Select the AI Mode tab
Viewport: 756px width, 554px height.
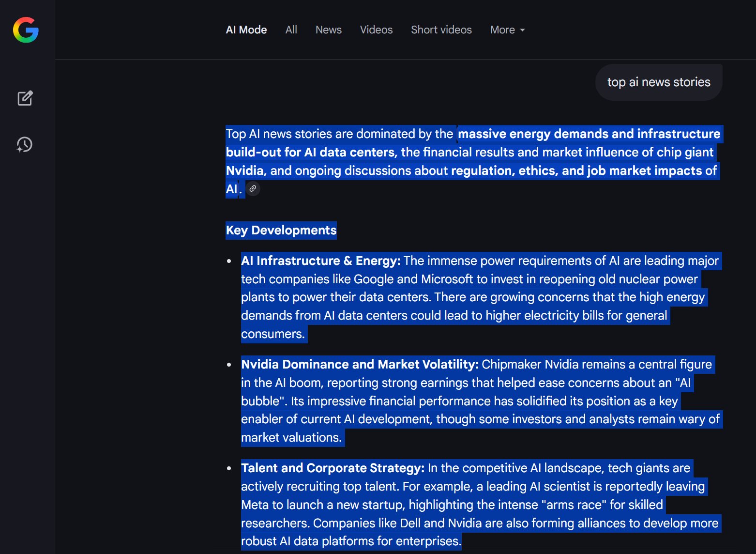pyautogui.click(x=246, y=30)
